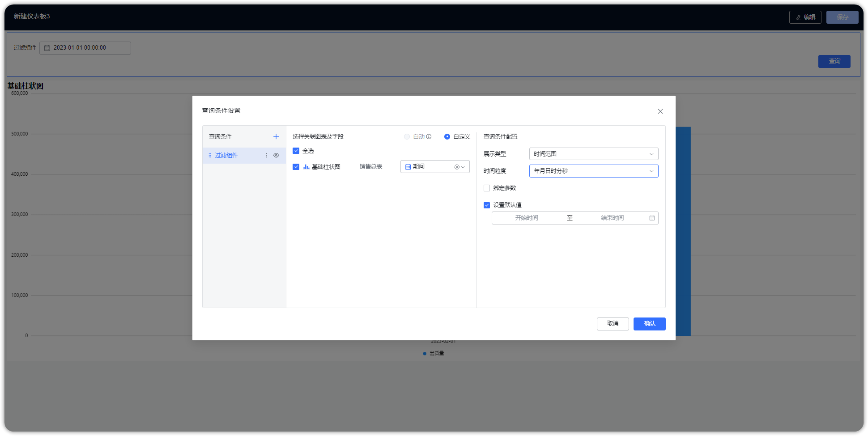
Task: Click the blue bar in the chart
Action: click(683, 231)
